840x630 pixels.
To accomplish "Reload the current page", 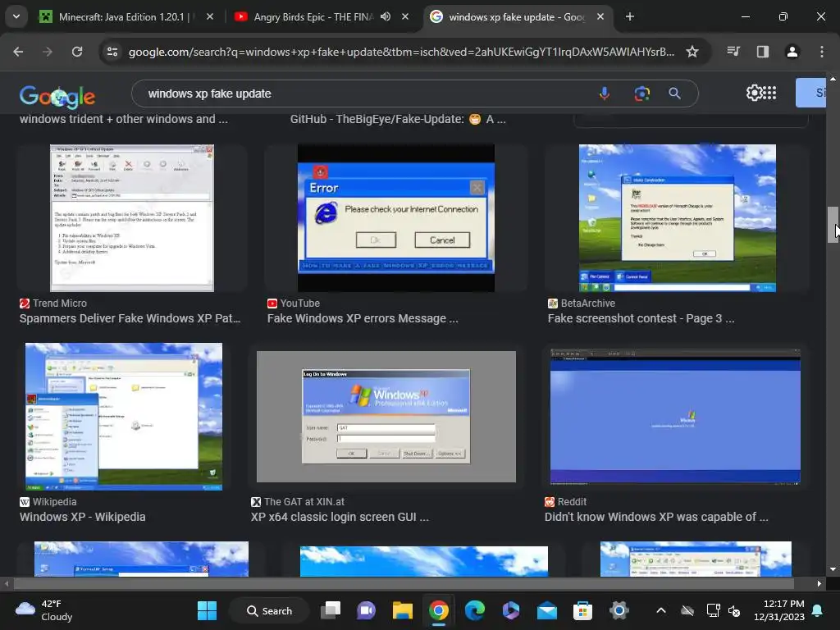I will (x=77, y=52).
